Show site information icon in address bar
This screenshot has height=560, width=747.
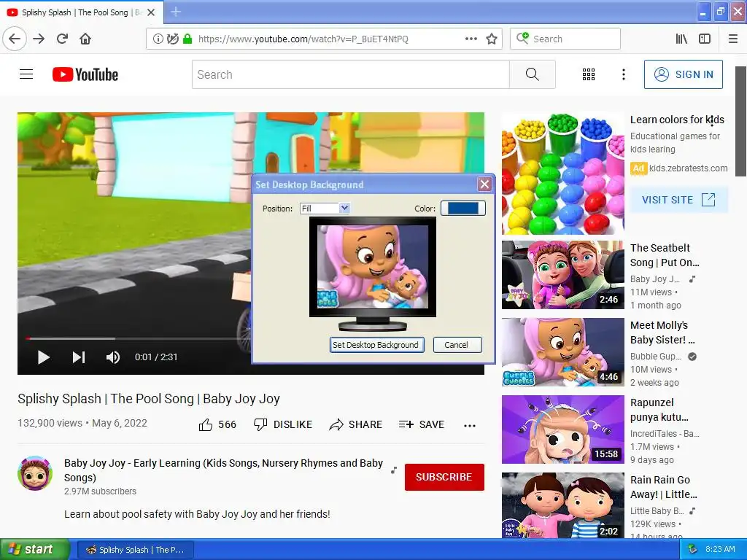tap(158, 39)
